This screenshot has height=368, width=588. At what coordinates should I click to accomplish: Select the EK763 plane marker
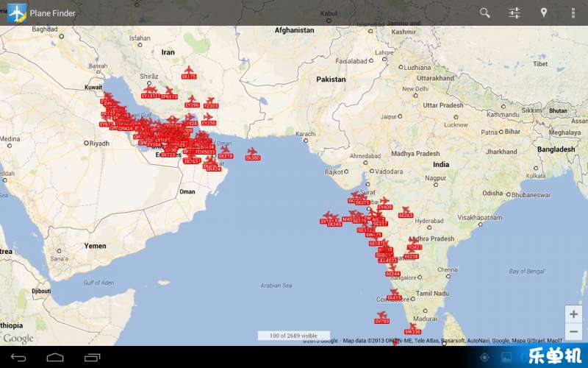(191, 158)
